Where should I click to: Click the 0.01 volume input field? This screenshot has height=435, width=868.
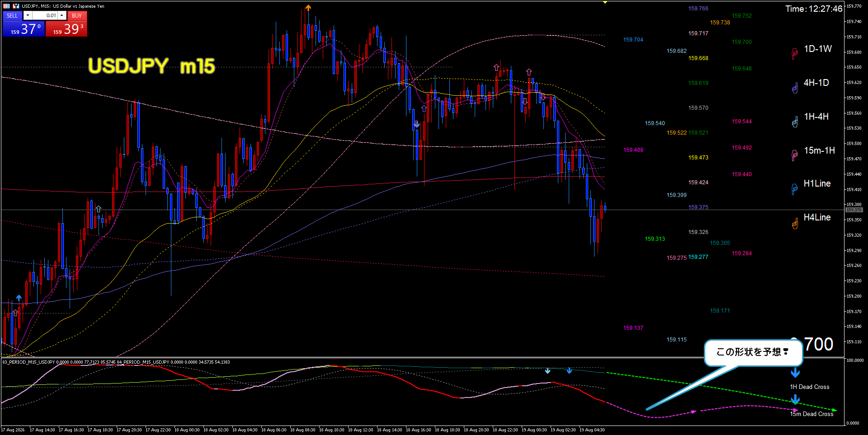[x=45, y=15]
